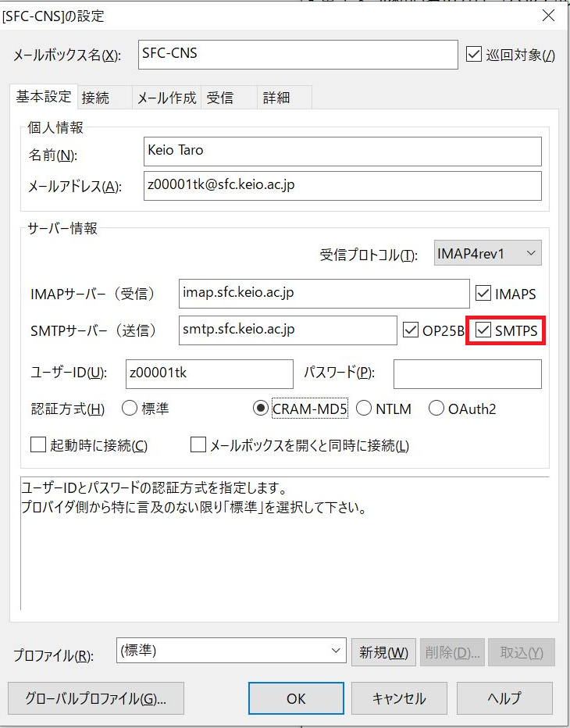The width and height of the screenshot is (570, 728).
Task: Check メールボックスを開くと同時に接続 option
Action: pyautogui.click(x=198, y=445)
